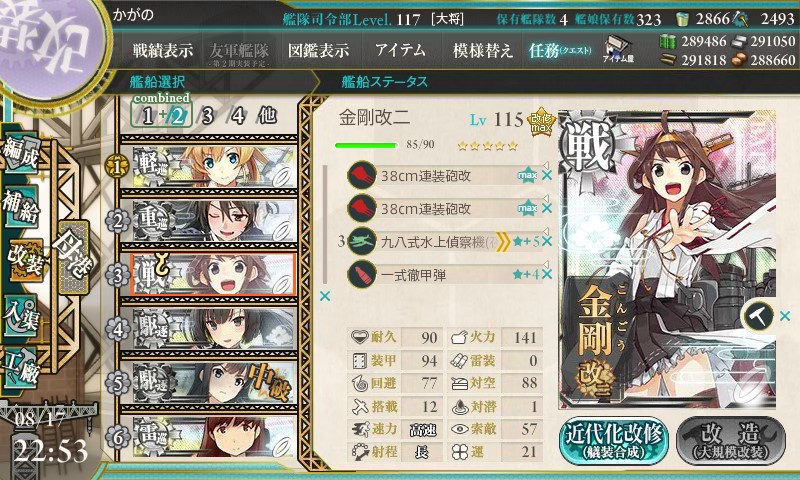
Task: Click the 改造 remodel button
Action: click(x=731, y=441)
